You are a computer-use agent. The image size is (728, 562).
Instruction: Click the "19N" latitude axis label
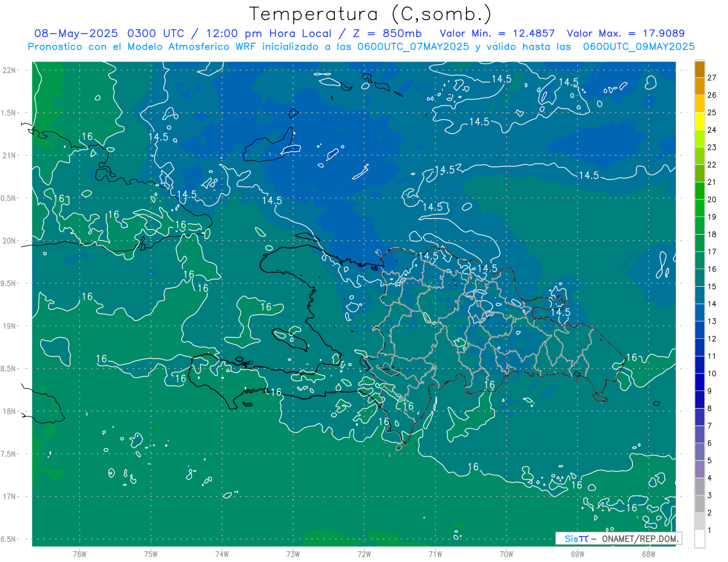tap(10, 326)
